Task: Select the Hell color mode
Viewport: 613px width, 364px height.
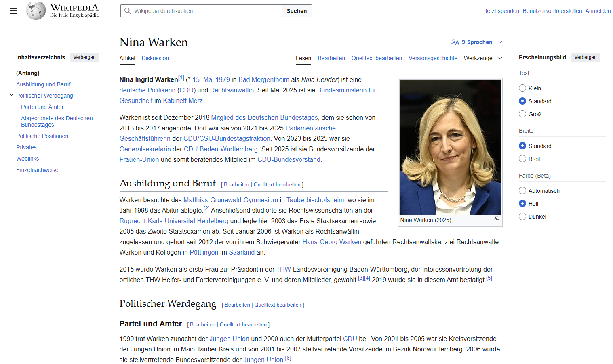Action: 522,204
